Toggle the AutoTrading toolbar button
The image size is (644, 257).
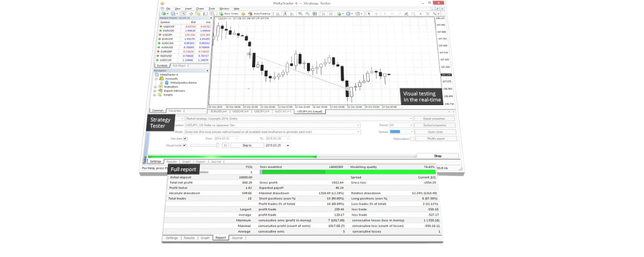coord(259,14)
